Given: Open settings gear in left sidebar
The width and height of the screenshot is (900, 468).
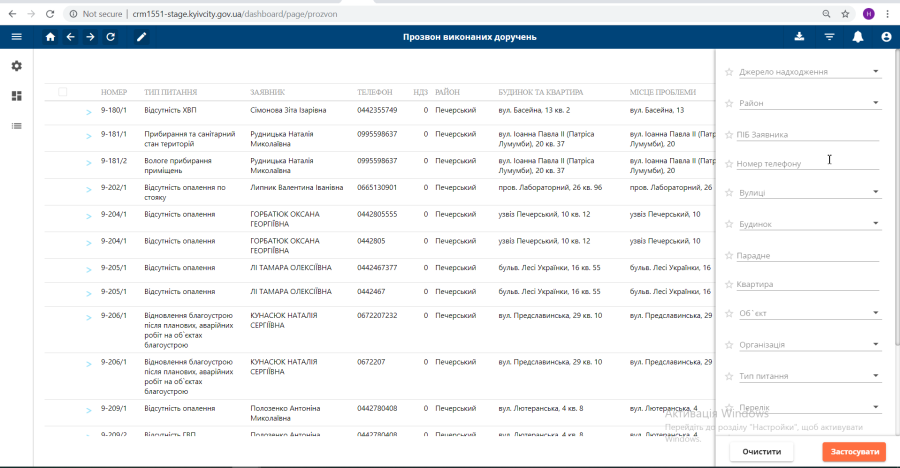Looking at the screenshot, I should 16,66.
